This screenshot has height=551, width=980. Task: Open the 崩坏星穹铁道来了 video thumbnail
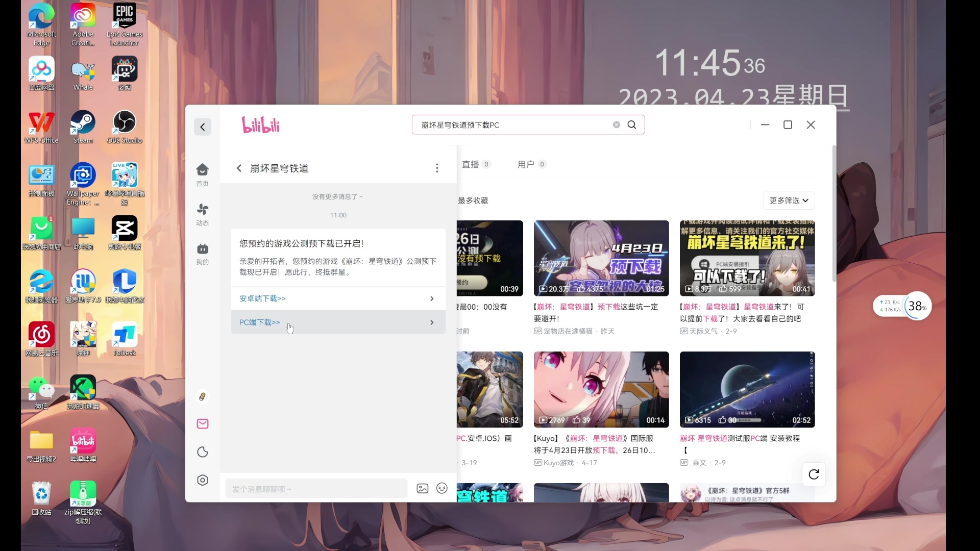click(747, 258)
